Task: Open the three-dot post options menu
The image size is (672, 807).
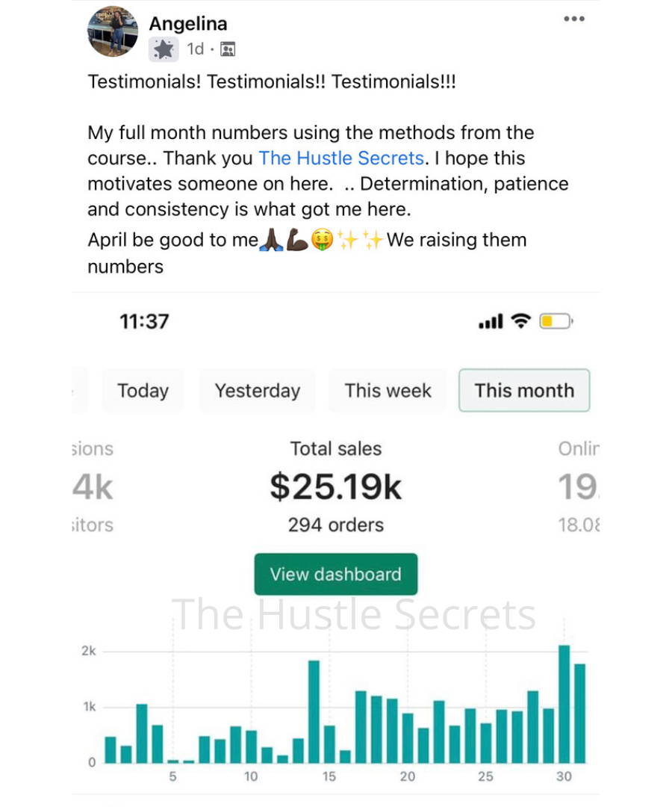Action: point(573,19)
